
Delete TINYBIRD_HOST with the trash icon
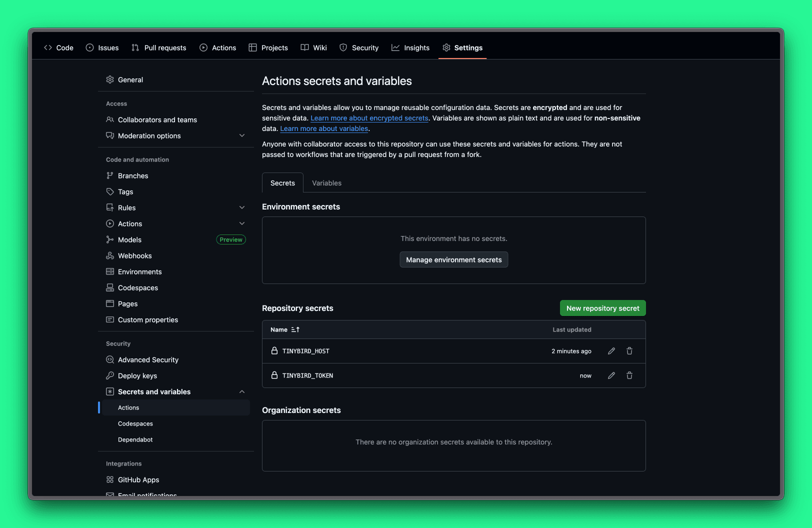pyautogui.click(x=629, y=350)
